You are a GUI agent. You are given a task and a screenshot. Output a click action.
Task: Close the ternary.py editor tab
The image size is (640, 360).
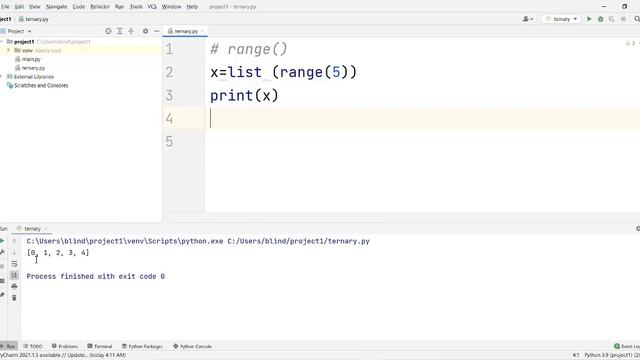(202, 31)
